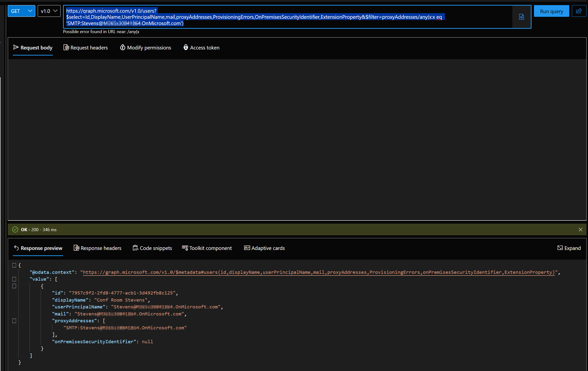Click the Adaptive cards icon
588x371 pixels.
coord(247,248)
